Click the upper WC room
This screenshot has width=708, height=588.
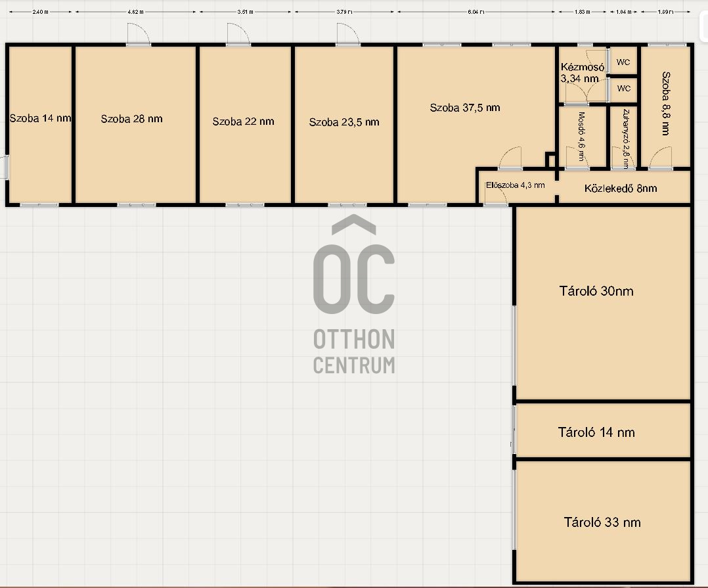point(623,62)
